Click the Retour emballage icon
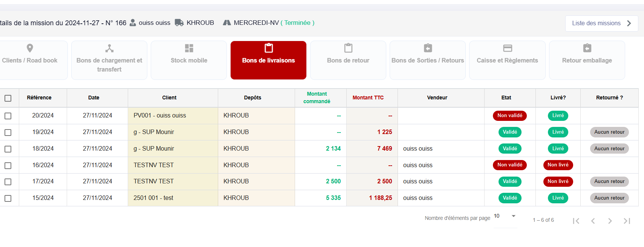The image size is (644, 247). point(587,48)
